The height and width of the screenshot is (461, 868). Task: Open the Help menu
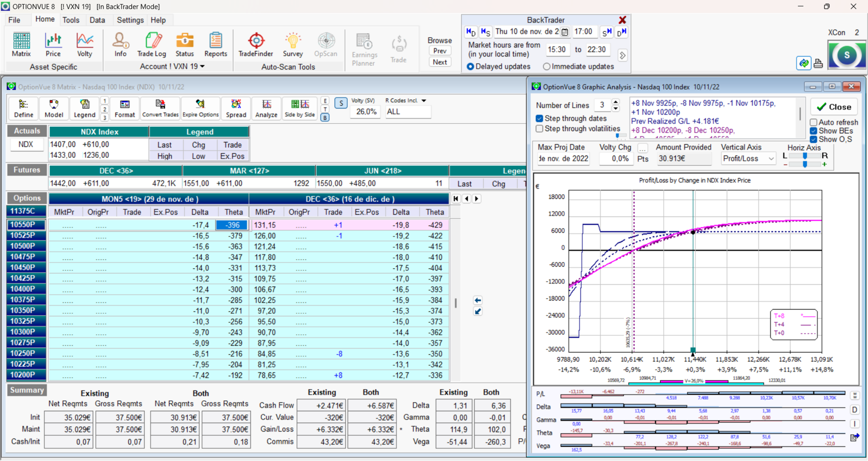tap(158, 20)
